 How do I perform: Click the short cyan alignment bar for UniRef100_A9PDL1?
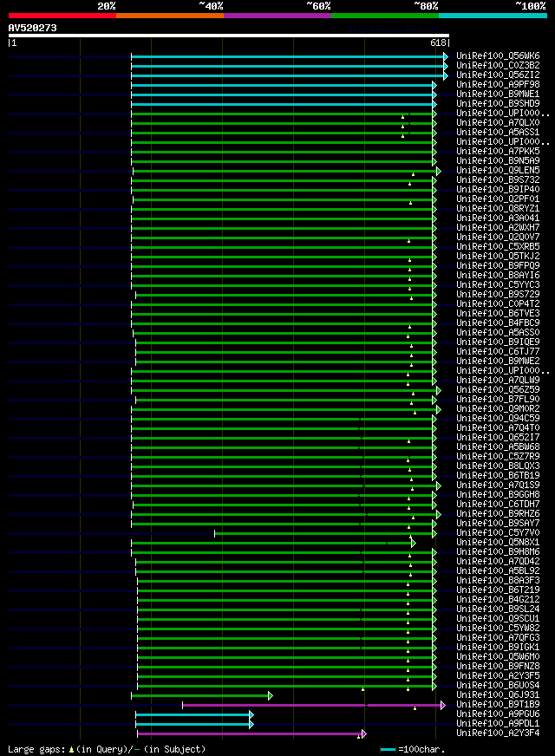pyautogui.click(x=195, y=725)
